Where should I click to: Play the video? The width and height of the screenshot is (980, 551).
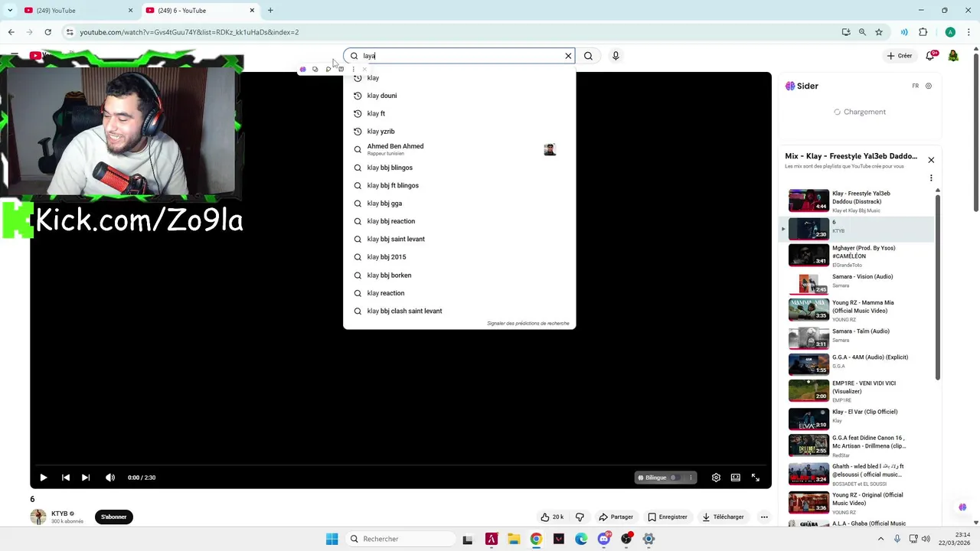click(x=43, y=478)
